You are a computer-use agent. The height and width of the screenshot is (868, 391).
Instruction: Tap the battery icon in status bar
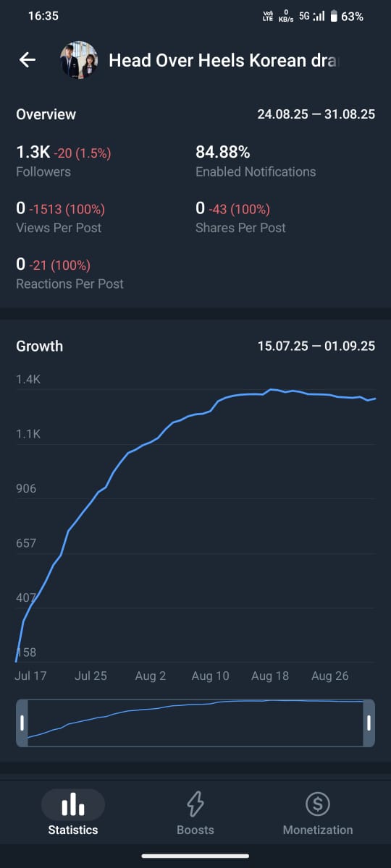click(x=334, y=16)
